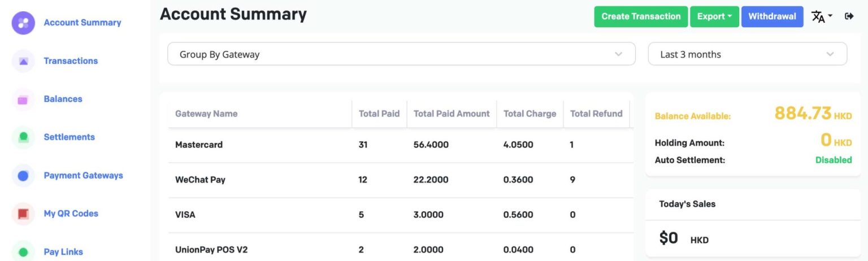Click the Account Summary sidebar icon
This screenshot has width=868, height=261.
pos(23,23)
